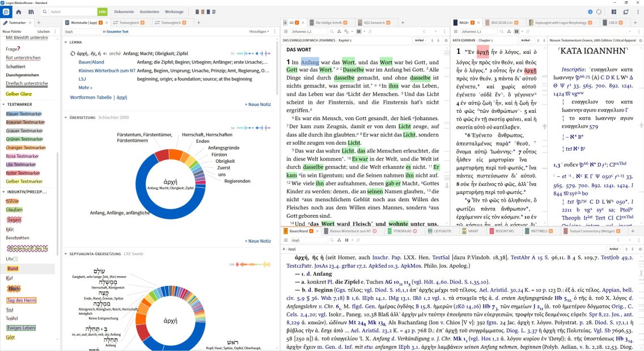This screenshot has width=644, height=351.
Task: Click the blue Logos search app icon
Action: click(x=6, y=12)
